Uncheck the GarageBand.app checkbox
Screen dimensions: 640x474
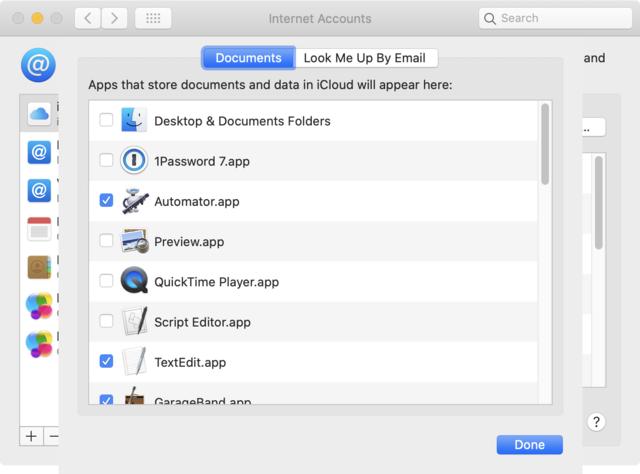point(106,399)
